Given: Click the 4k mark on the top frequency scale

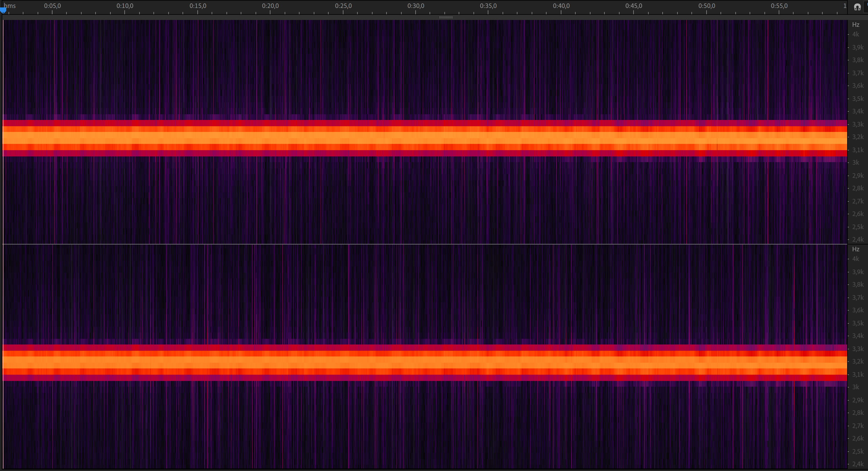Looking at the screenshot, I should 855,34.
